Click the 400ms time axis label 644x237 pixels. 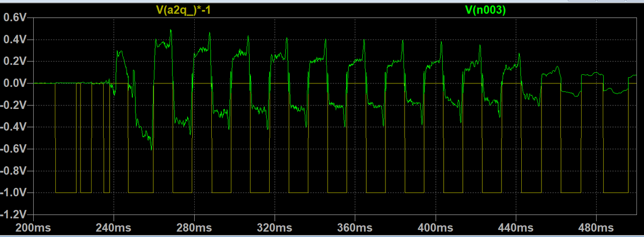(x=435, y=227)
